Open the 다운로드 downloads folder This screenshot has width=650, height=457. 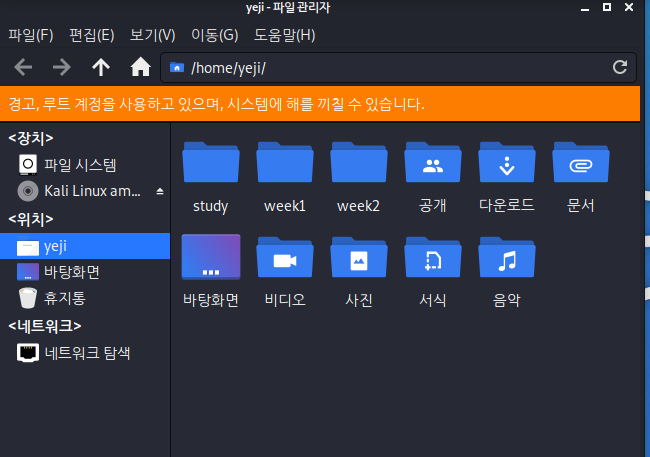pos(507,178)
